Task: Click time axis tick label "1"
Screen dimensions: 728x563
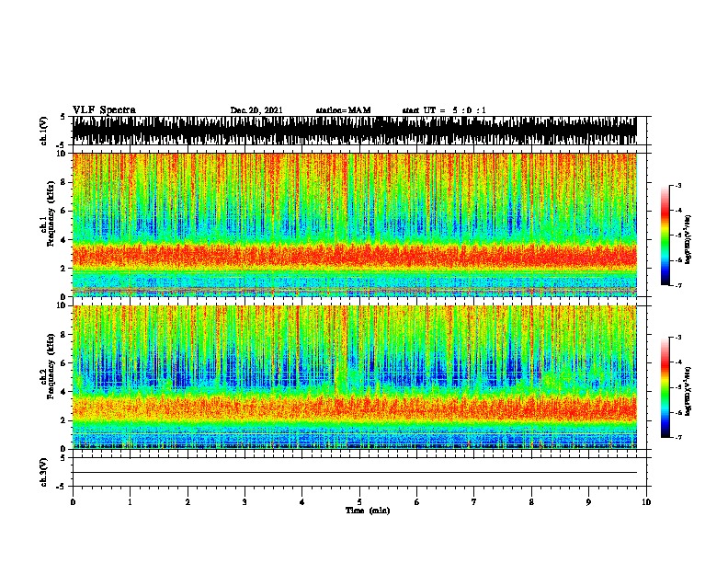Action: pos(130,502)
